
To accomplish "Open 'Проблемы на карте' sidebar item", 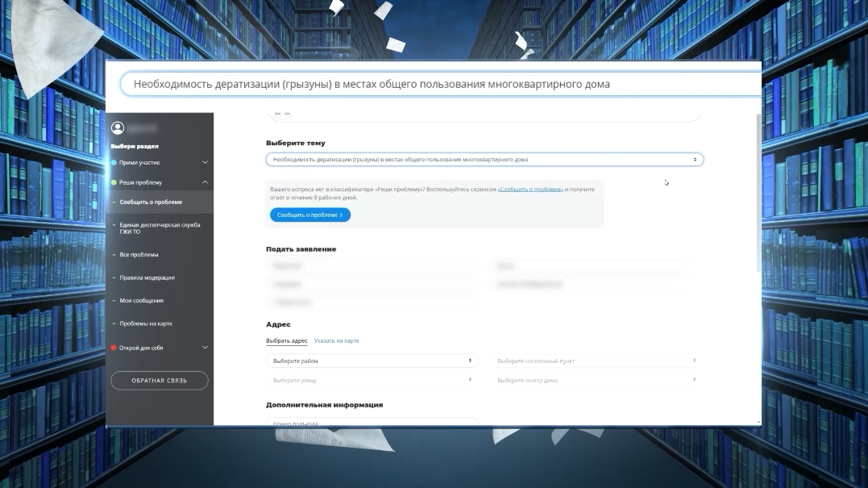I will pyautogui.click(x=146, y=323).
